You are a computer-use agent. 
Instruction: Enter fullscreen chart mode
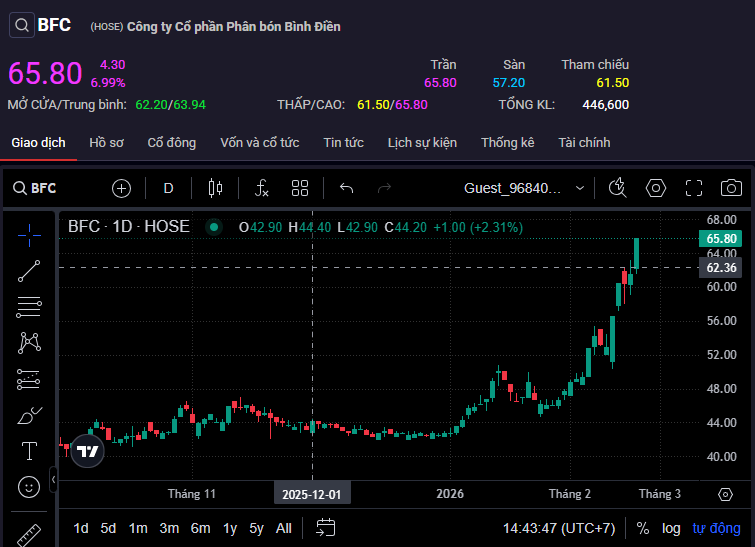(x=694, y=188)
